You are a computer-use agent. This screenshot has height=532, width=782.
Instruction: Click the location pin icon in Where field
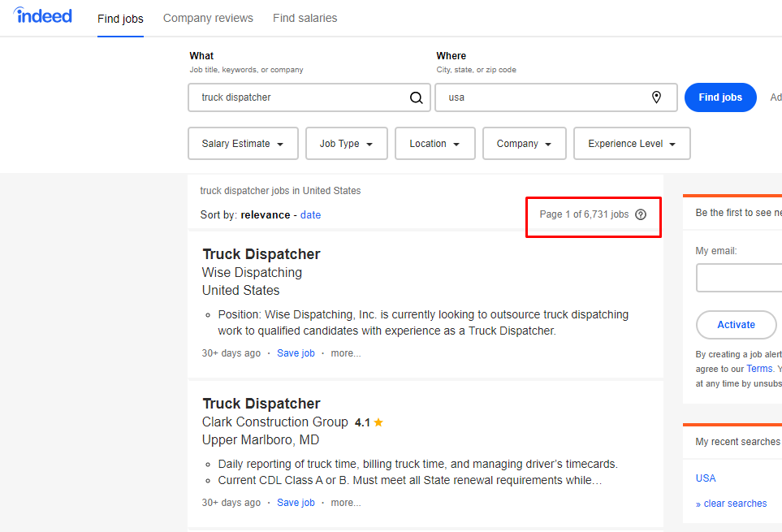click(656, 97)
